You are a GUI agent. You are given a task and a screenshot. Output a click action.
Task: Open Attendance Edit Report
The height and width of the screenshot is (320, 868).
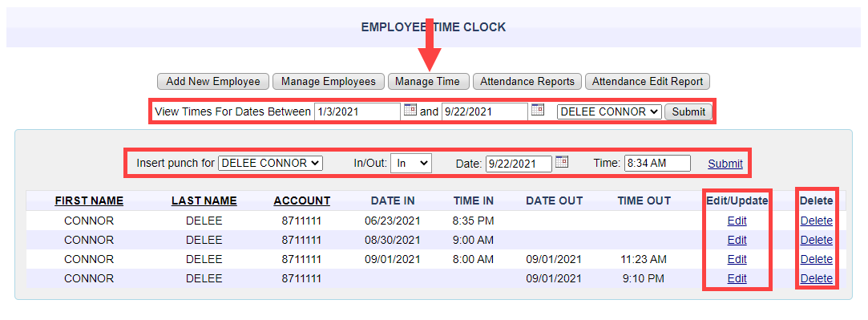(x=647, y=81)
